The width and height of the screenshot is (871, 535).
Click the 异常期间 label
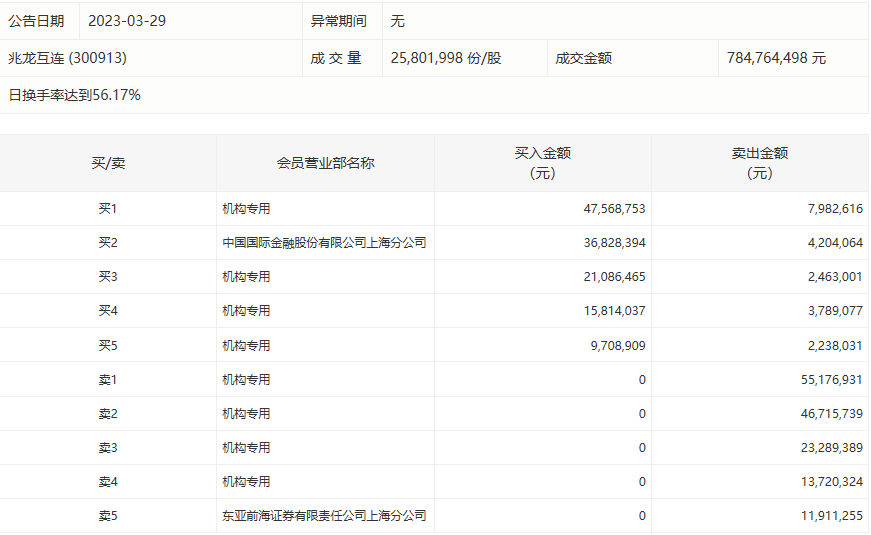(x=339, y=21)
